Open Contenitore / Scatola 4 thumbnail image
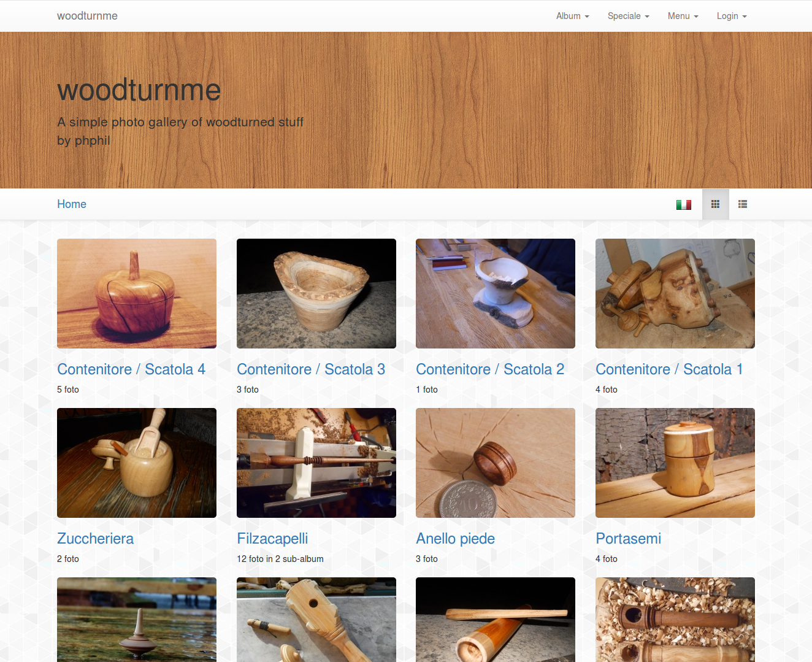812x662 pixels. 137,293
